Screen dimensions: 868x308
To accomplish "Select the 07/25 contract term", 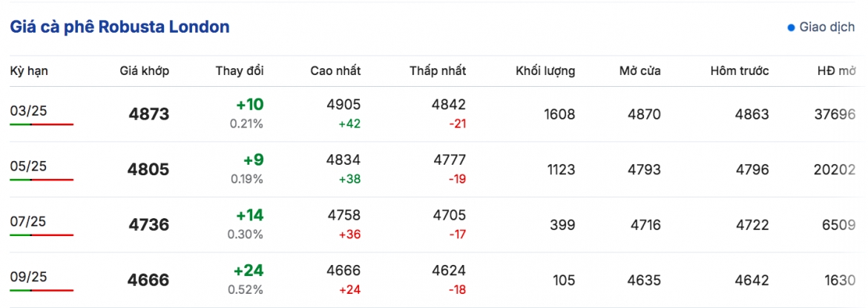I will coord(29,222).
